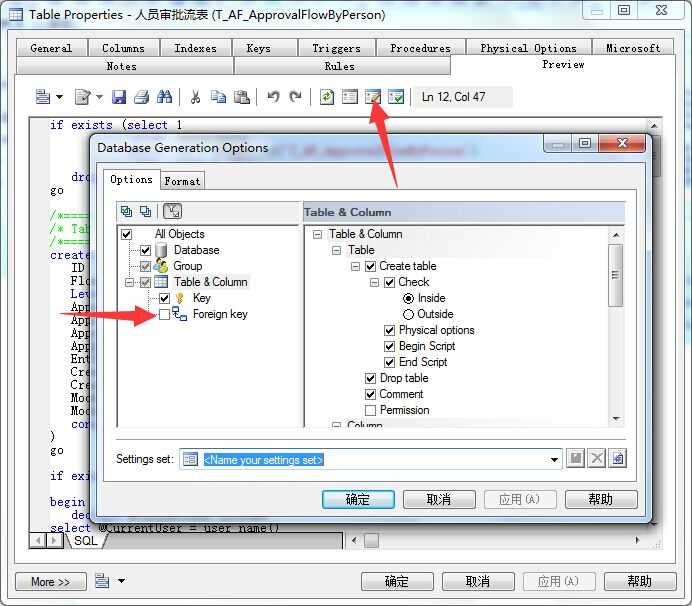This screenshot has height=606, width=692.
Task: Confirm Database Generation Options with 确定
Action: (x=358, y=499)
